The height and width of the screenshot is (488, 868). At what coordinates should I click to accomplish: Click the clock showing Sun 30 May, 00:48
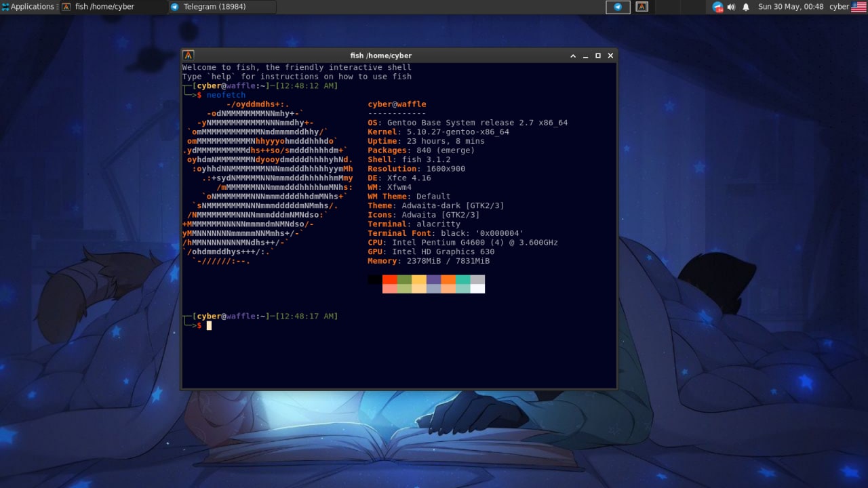(x=791, y=7)
